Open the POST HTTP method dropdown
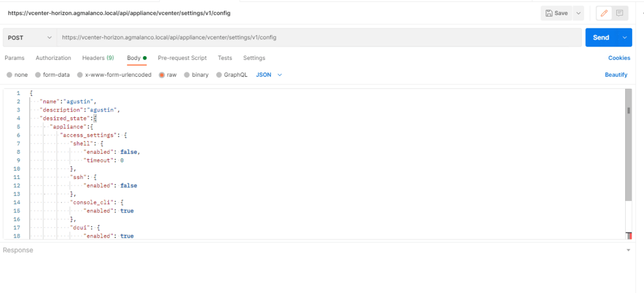Viewport: 644px width, 293px height. [x=30, y=38]
